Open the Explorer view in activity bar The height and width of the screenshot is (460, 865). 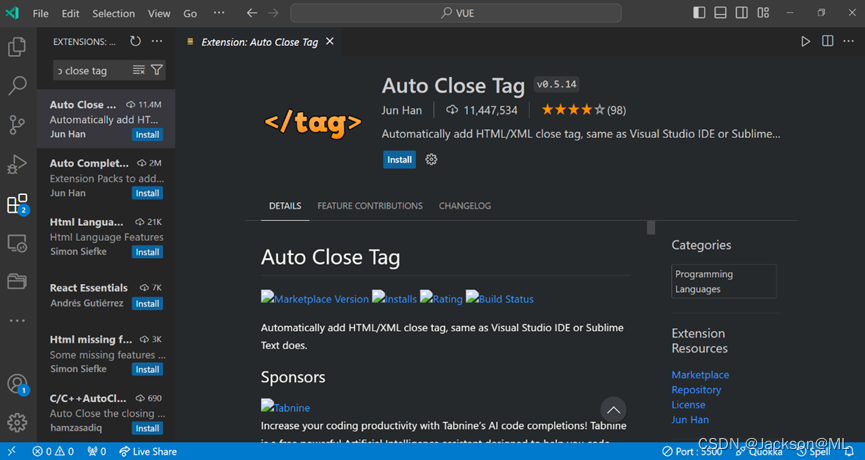pos(17,47)
